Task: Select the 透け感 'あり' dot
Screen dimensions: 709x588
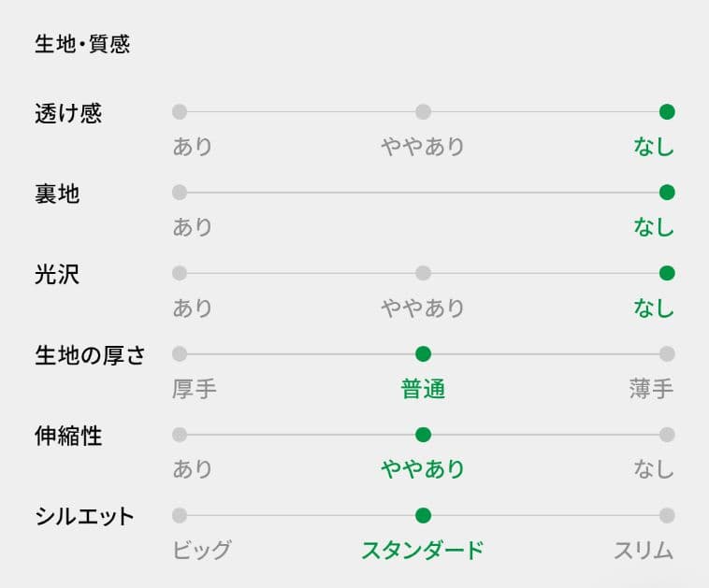Action: tap(180, 112)
